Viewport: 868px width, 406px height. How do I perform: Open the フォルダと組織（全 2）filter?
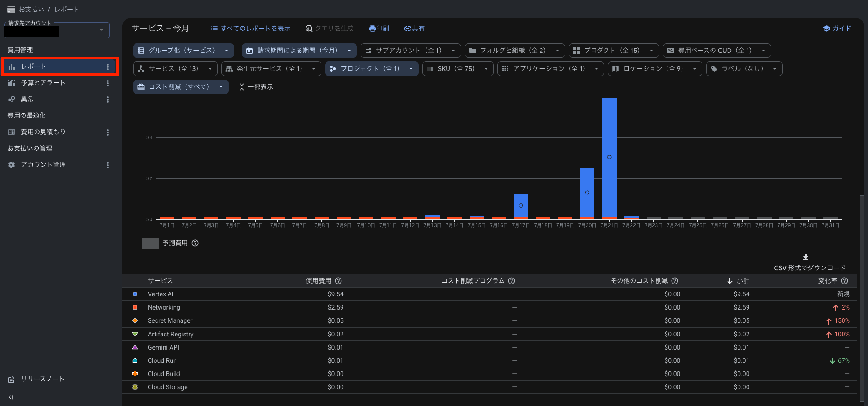pos(515,51)
